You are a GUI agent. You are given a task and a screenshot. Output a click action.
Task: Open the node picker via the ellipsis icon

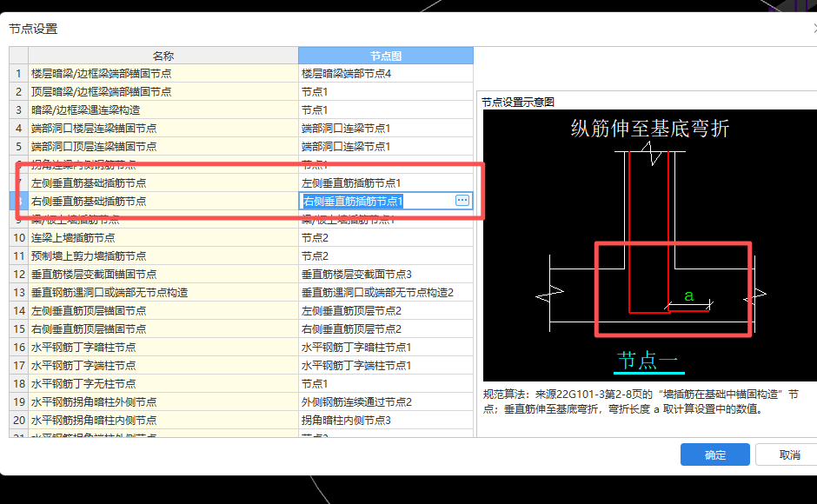462,200
